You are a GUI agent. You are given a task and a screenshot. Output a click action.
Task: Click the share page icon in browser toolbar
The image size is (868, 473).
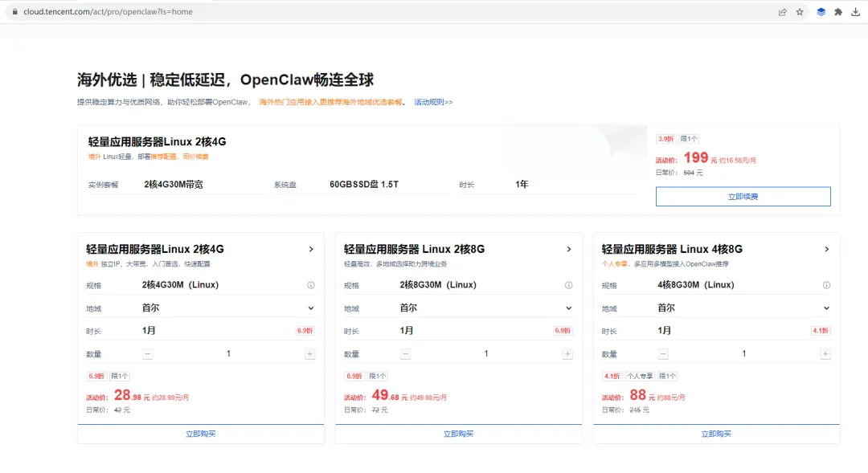[x=782, y=11]
